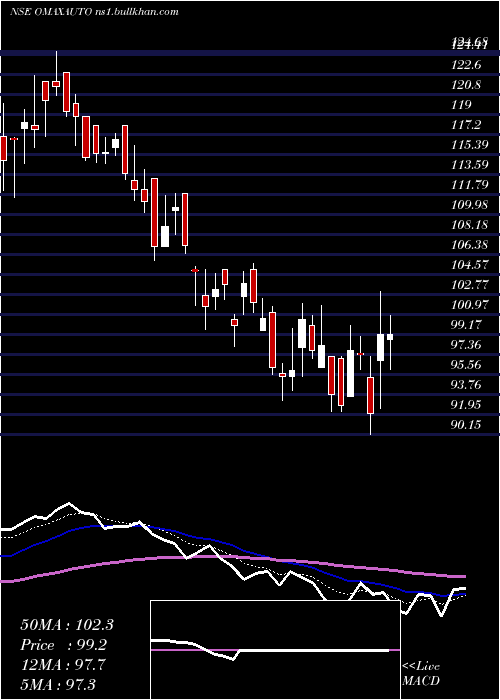Screen dimensions: 500x700
Task: Click the 119 price axis label
Action: click(x=462, y=105)
